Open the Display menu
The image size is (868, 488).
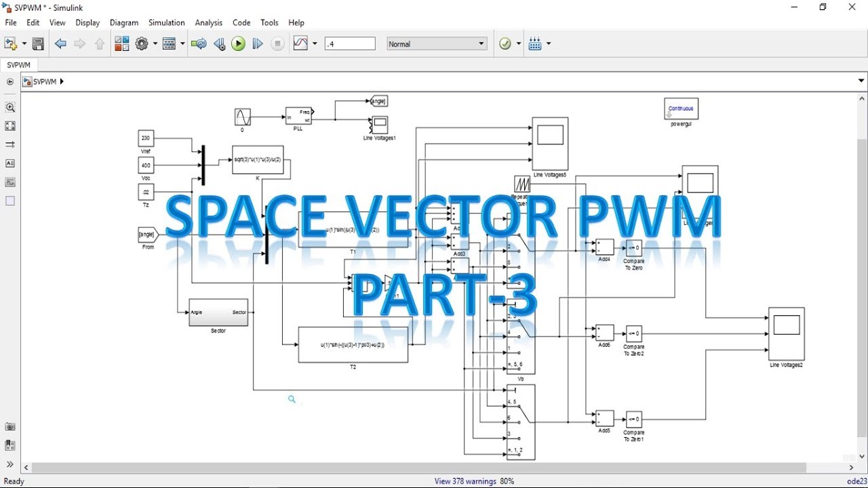pyautogui.click(x=87, y=22)
